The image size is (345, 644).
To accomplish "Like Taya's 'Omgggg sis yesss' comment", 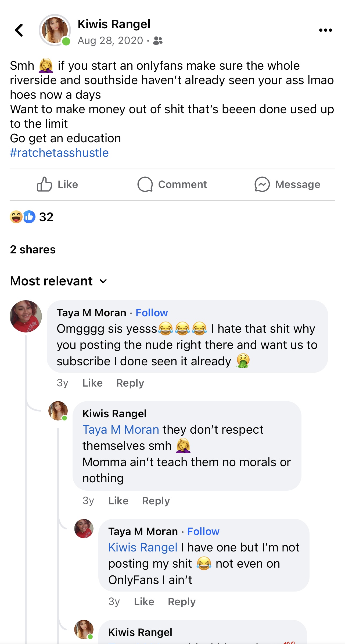I will point(92,383).
